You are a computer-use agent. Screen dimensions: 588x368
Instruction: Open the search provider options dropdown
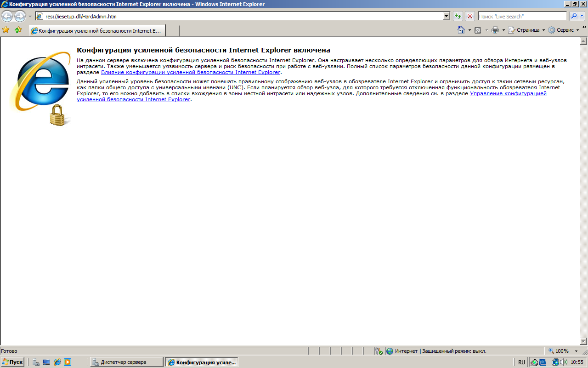click(582, 17)
